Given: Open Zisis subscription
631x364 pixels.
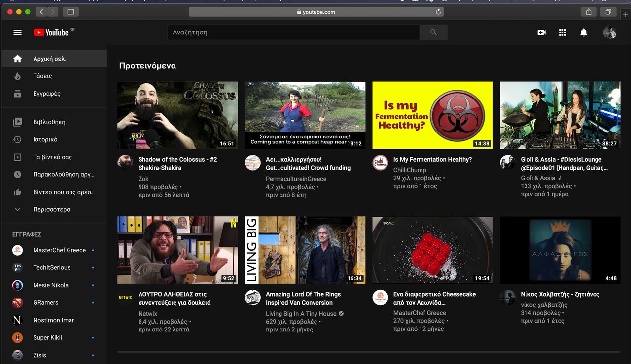Looking at the screenshot, I should (54, 355).
